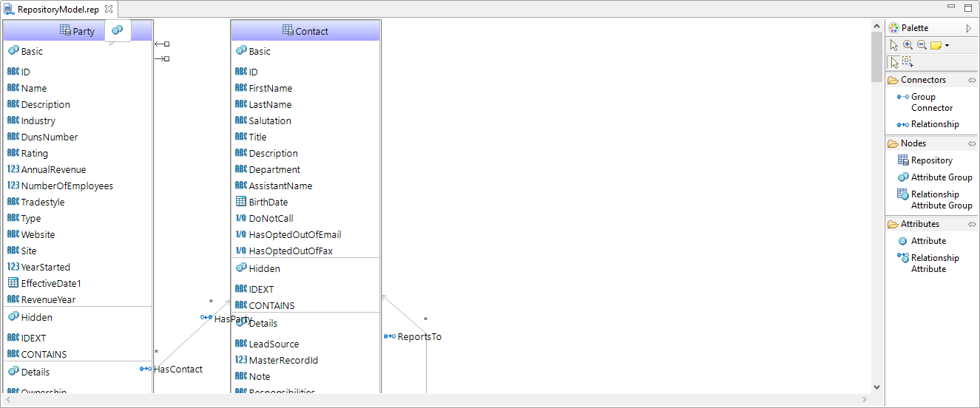Pick the Relationship Attribute tool
The image size is (980, 408).
coord(928,263)
